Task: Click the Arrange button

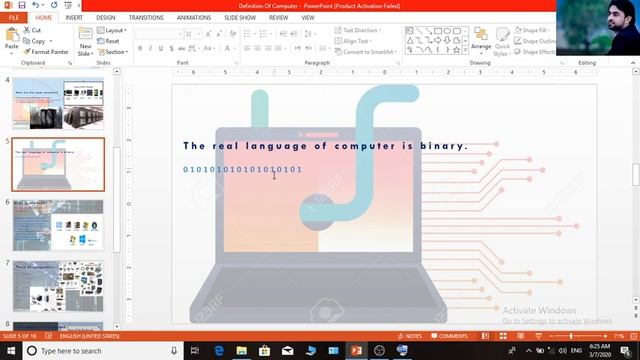Action: (481, 41)
